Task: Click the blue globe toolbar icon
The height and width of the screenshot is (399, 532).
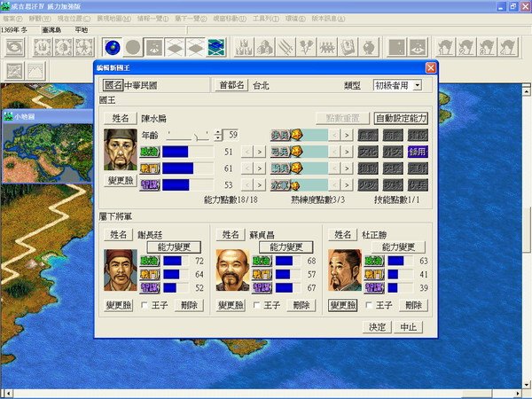Action: click(x=113, y=47)
